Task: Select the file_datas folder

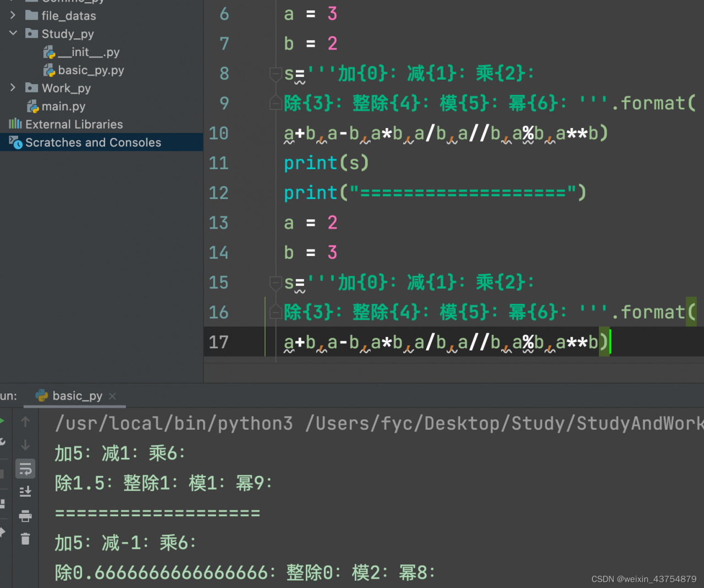Action: pyautogui.click(x=69, y=16)
